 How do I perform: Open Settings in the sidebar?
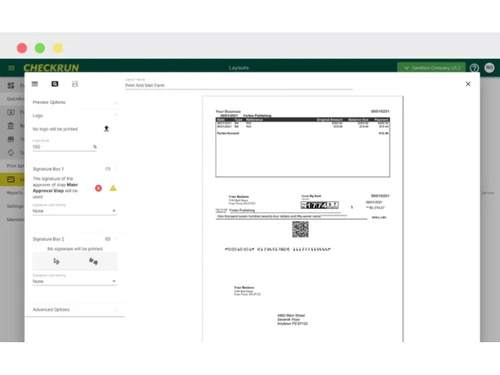coord(15,206)
